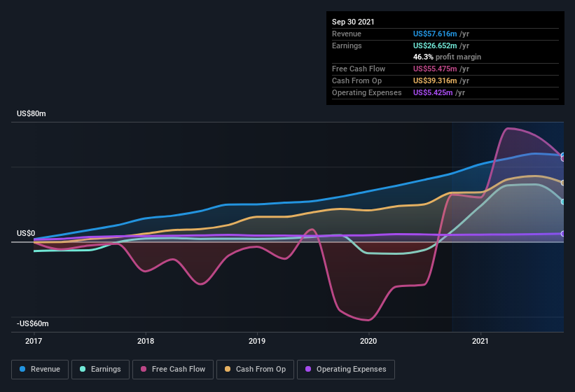The height and width of the screenshot is (392, 575).
Task: Click the Operating Expenses endpoint marker
Action: tap(563, 234)
